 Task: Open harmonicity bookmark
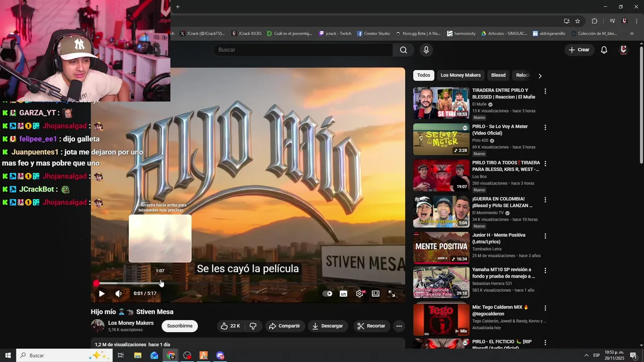tap(461, 34)
